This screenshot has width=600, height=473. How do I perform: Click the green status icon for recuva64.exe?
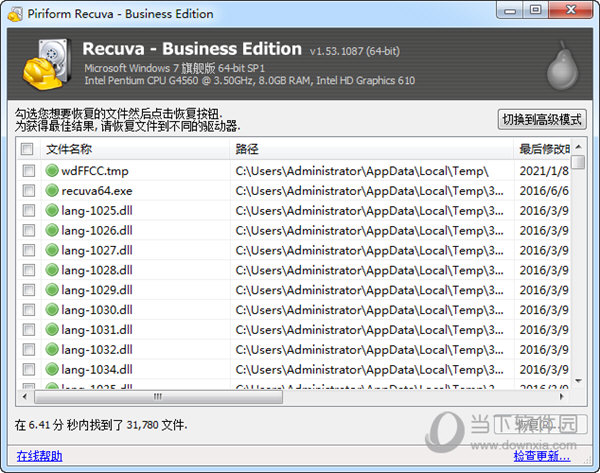pyautogui.click(x=52, y=191)
